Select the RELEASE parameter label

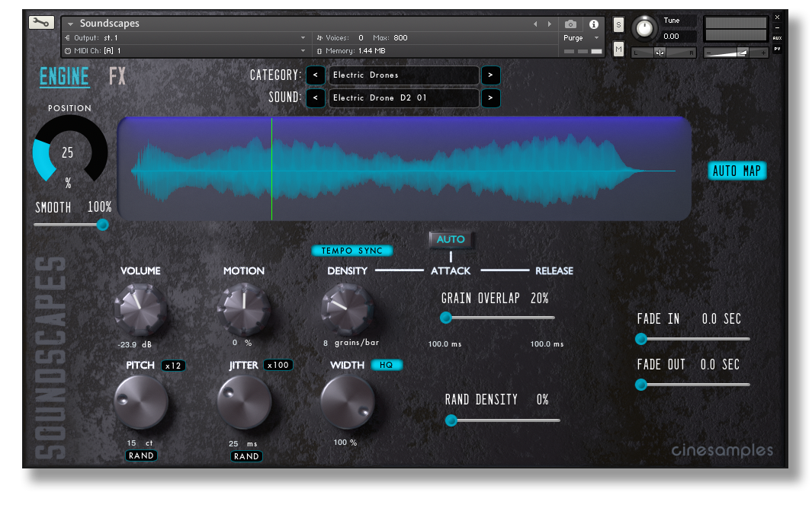(554, 270)
